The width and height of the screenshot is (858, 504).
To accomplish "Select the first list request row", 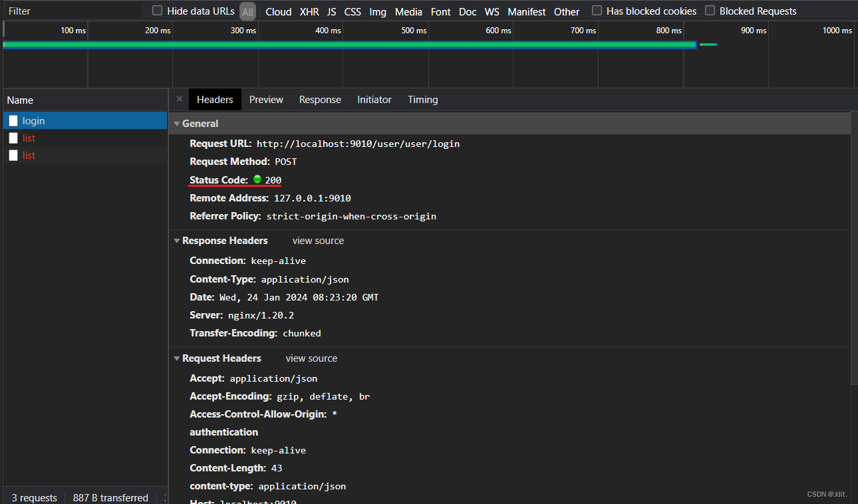I will pos(84,138).
